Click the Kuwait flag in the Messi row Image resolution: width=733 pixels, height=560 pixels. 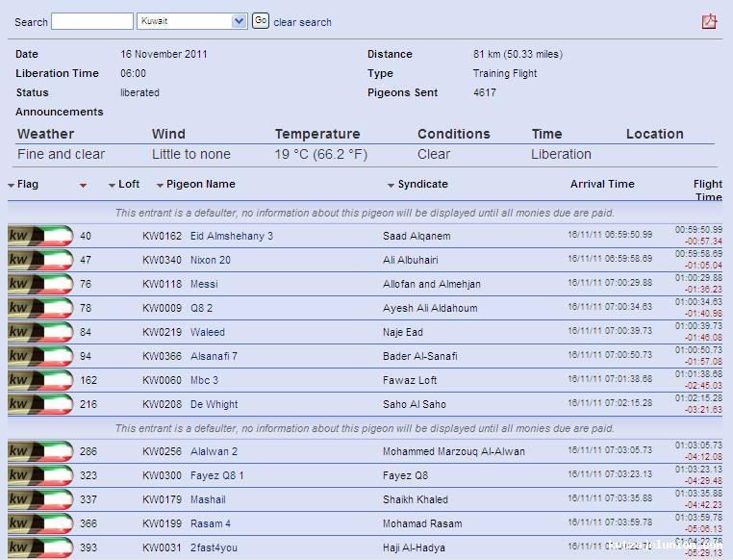[x=40, y=284]
